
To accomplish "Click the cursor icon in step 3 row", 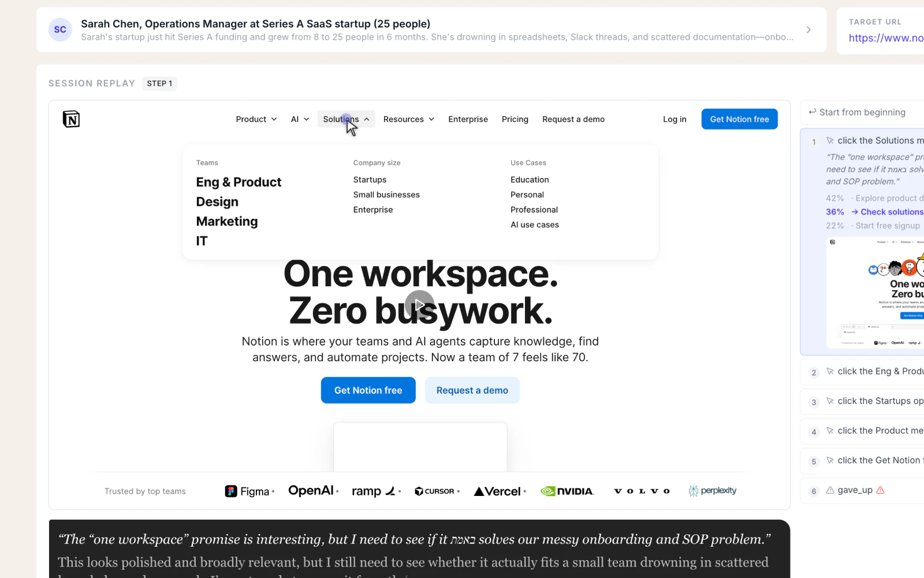I will [x=830, y=401].
